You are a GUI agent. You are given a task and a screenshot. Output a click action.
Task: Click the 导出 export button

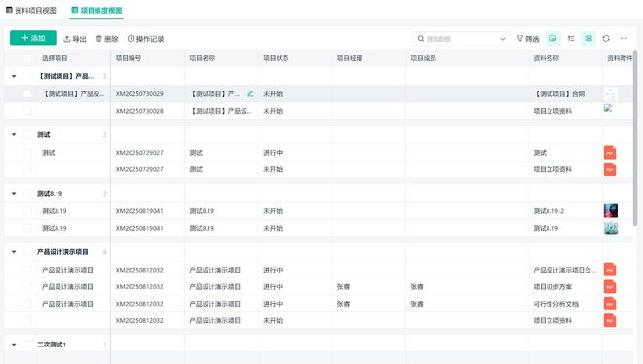point(75,39)
